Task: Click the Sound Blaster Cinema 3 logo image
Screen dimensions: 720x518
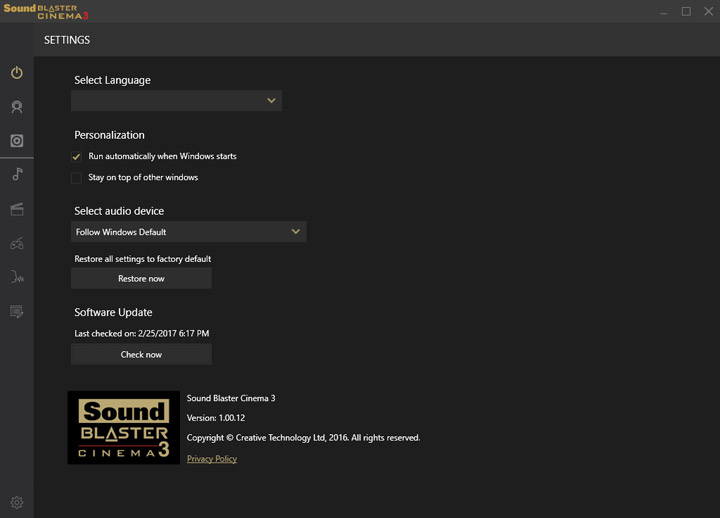Action: click(x=124, y=428)
